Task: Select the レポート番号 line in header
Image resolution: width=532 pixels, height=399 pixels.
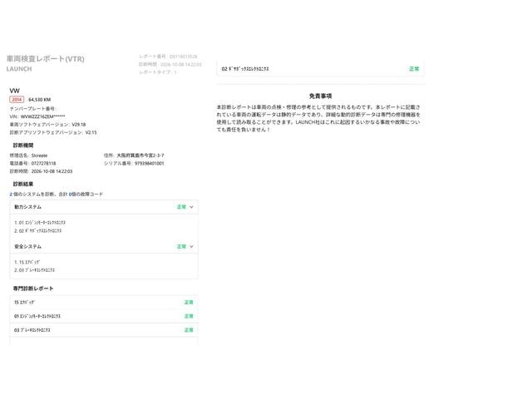Action: (168, 57)
